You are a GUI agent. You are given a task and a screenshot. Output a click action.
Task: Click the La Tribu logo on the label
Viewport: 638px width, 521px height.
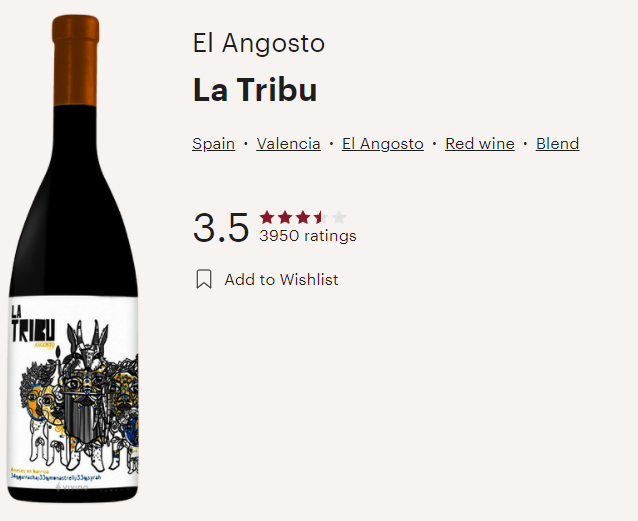pos(33,326)
